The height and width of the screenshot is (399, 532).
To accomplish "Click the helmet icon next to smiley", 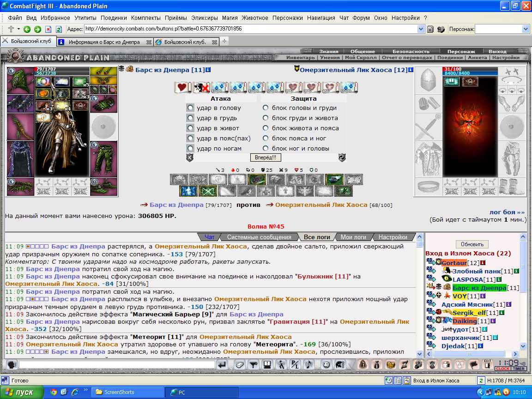I will pos(339,365).
